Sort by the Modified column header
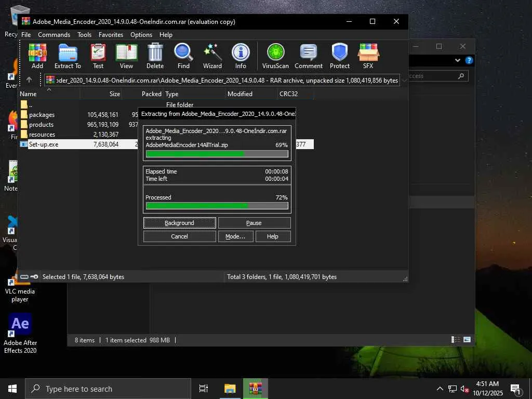Image resolution: width=532 pixels, height=399 pixels. 251,94
